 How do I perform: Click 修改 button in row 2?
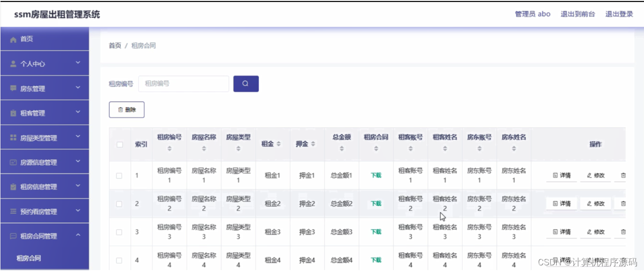click(x=596, y=203)
